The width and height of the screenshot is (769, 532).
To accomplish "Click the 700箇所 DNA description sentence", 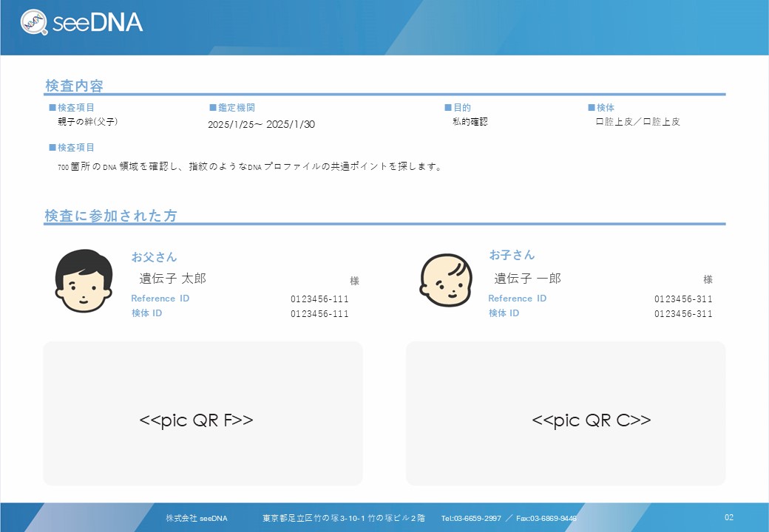I will 250,167.
